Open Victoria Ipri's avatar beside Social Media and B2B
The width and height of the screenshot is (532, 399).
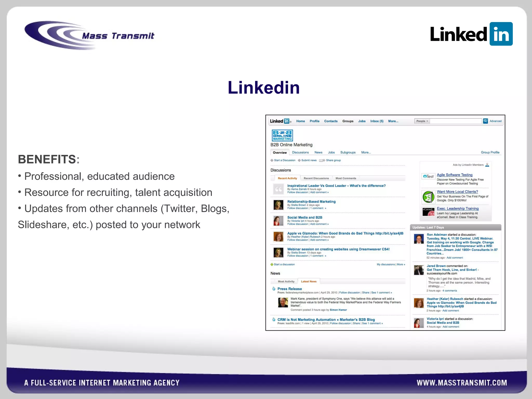pyautogui.click(x=278, y=221)
